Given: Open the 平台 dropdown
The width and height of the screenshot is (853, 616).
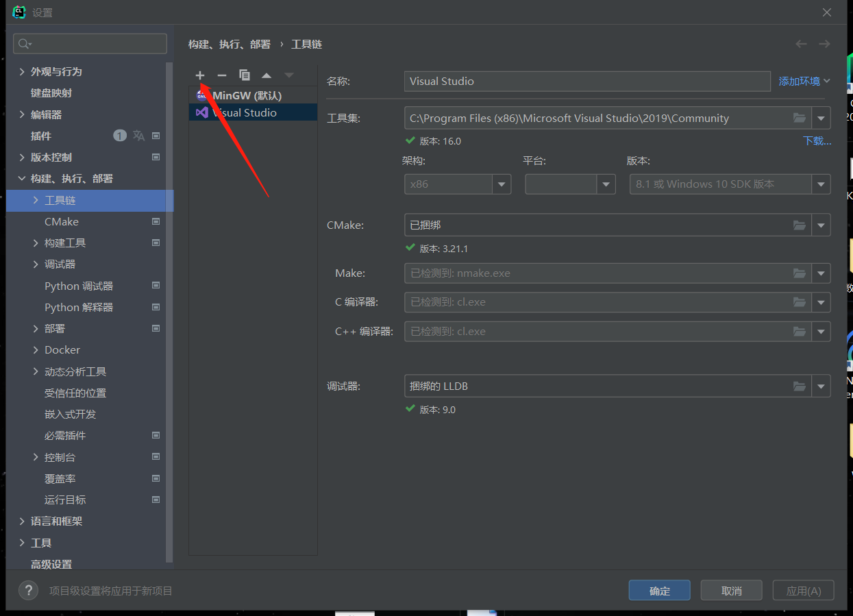Looking at the screenshot, I should click(x=606, y=184).
